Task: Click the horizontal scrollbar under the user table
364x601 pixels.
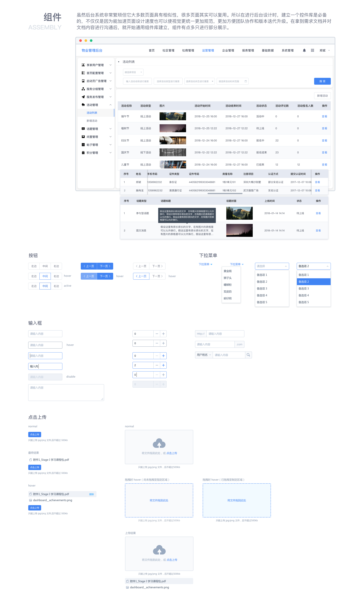Action: 225,193
